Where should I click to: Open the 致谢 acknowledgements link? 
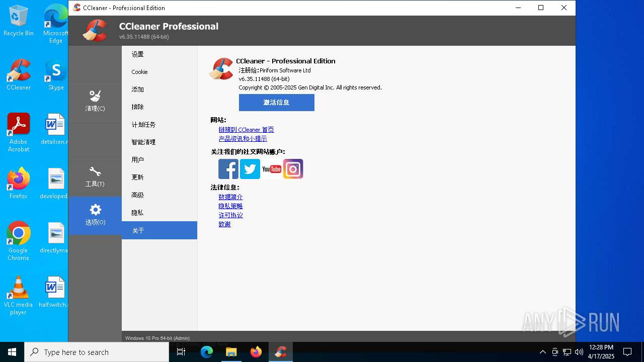click(225, 224)
